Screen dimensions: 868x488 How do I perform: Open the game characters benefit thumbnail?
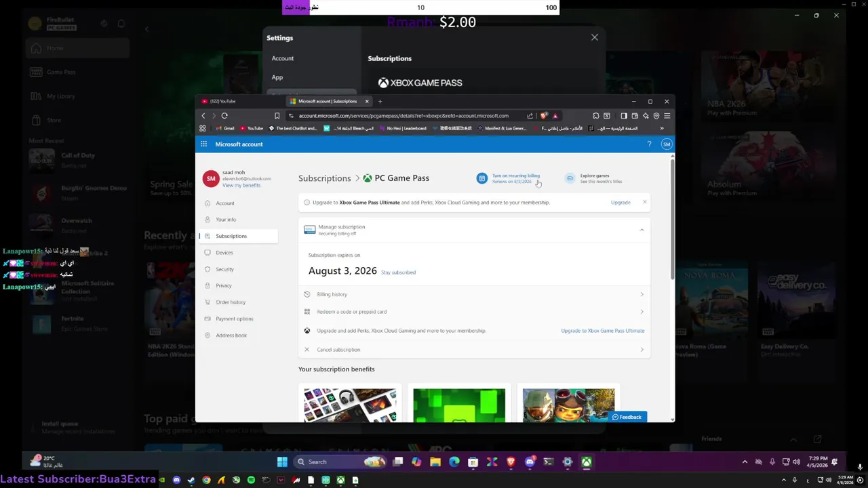pyautogui.click(x=568, y=405)
